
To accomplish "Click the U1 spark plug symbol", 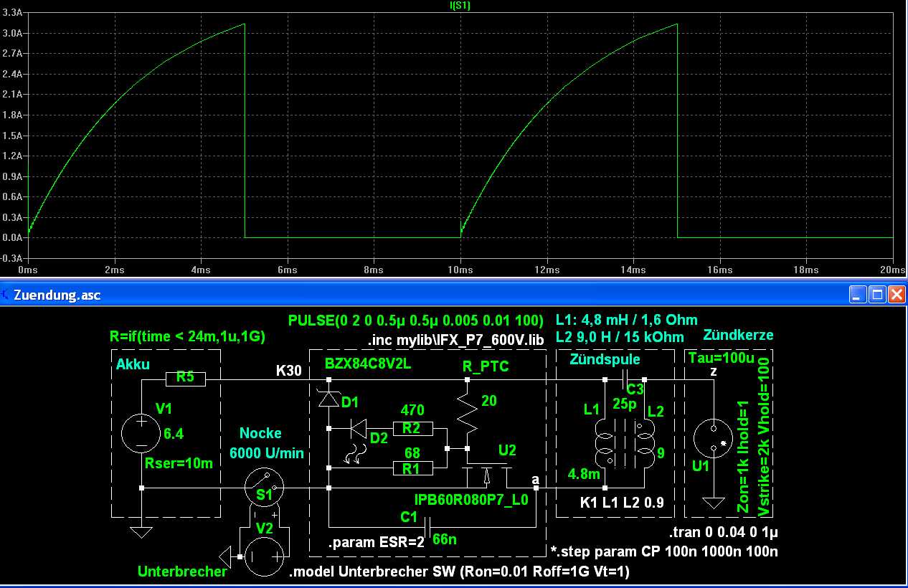I will click(x=713, y=437).
